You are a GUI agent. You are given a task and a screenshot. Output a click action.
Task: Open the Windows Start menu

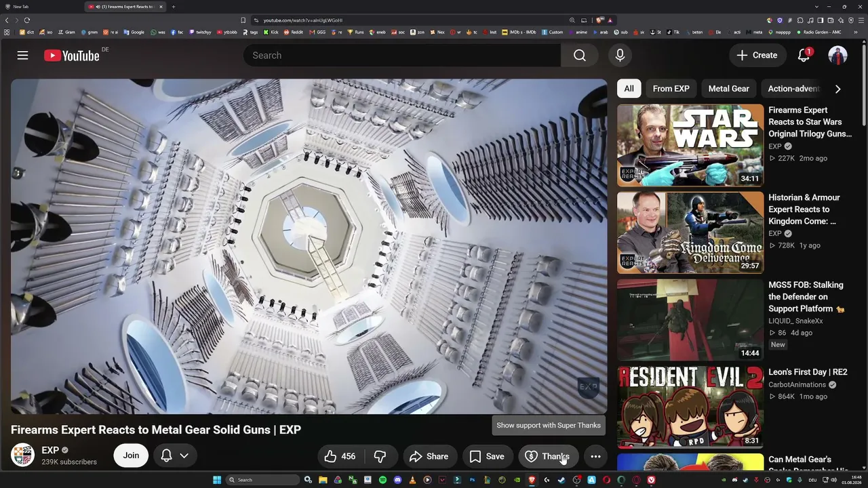tap(217, 480)
